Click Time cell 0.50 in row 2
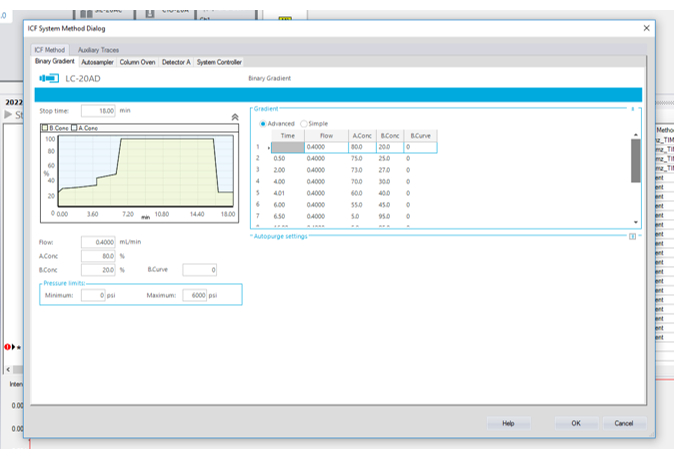Viewport: 674px width, 459px height. (288, 159)
